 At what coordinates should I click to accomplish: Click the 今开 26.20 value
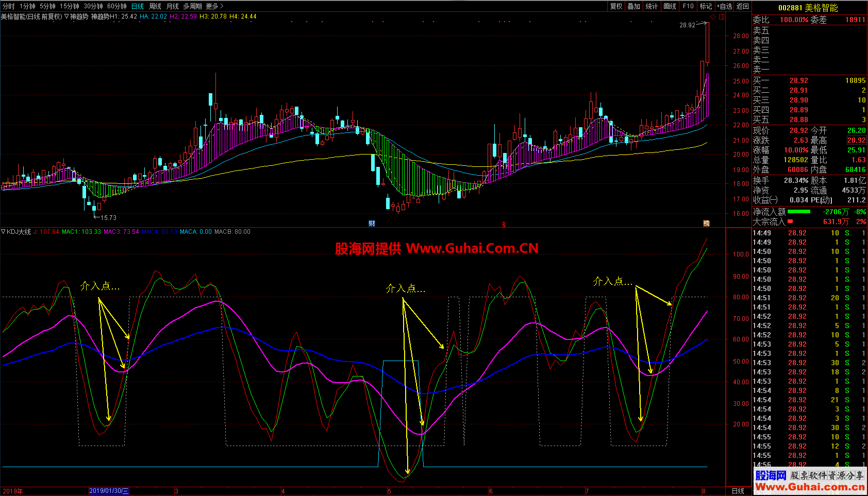tap(857, 130)
